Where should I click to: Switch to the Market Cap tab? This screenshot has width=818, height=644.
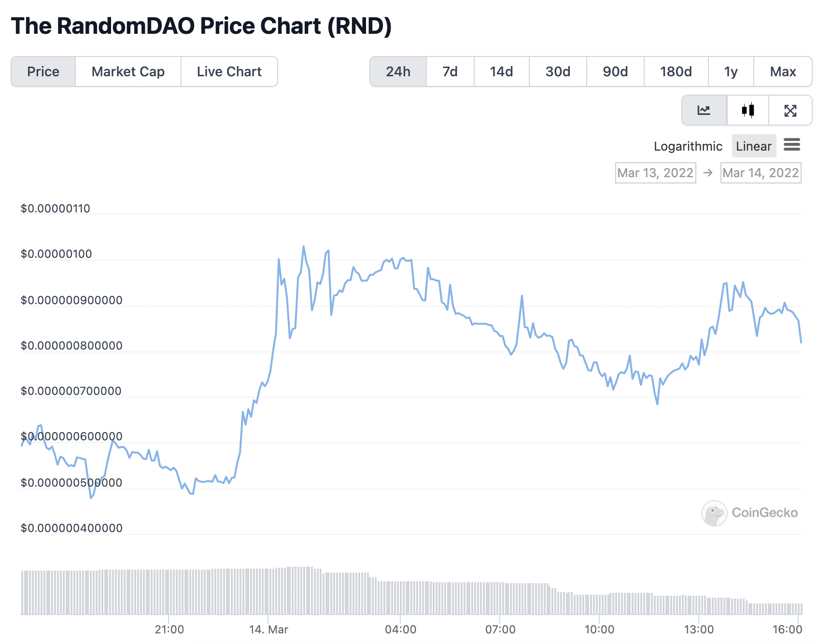(128, 71)
